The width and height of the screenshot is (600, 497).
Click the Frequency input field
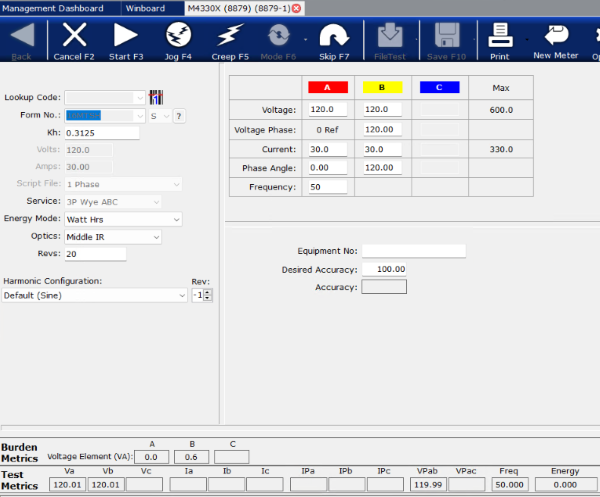[x=327, y=187]
